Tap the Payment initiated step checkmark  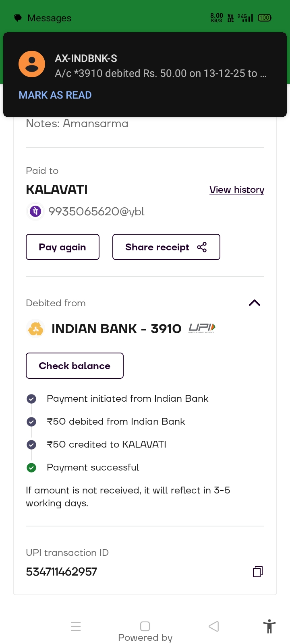31,399
